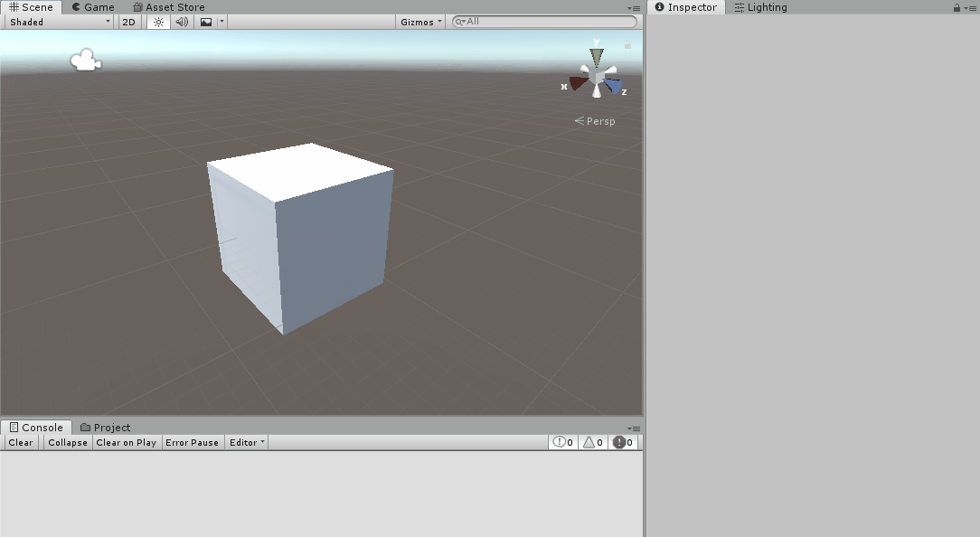This screenshot has width=980, height=537.
Task: Click inside the scene search All field
Action: [x=542, y=22]
